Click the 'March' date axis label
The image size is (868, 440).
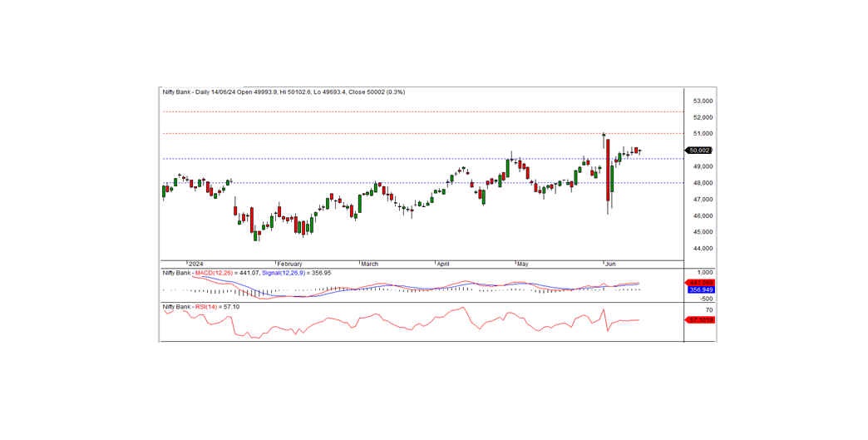tap(369, 264)
